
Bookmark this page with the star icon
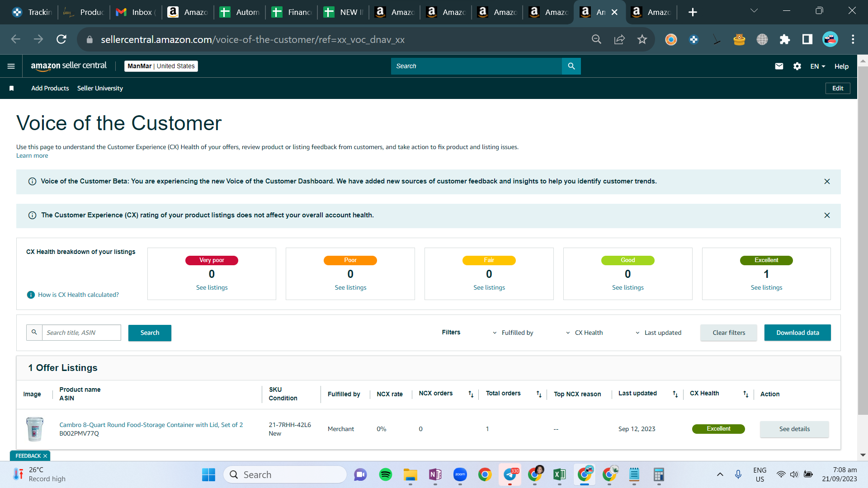point(642,39)
